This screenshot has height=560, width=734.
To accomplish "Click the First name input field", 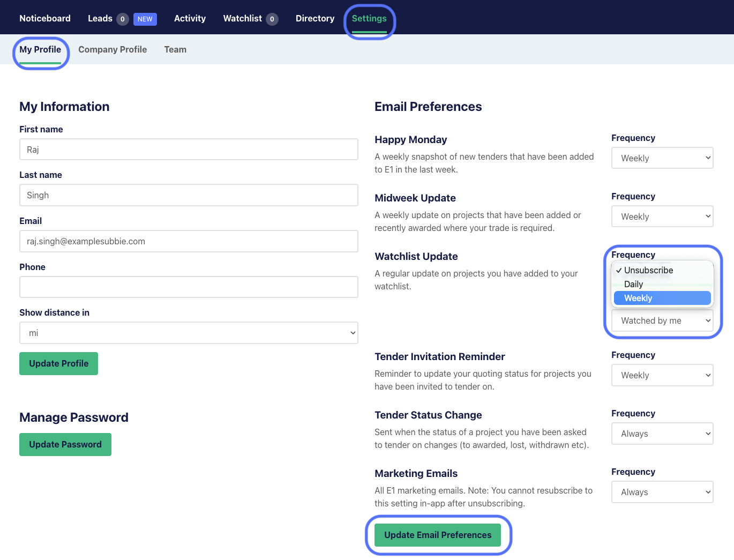I will coord(189,150).
